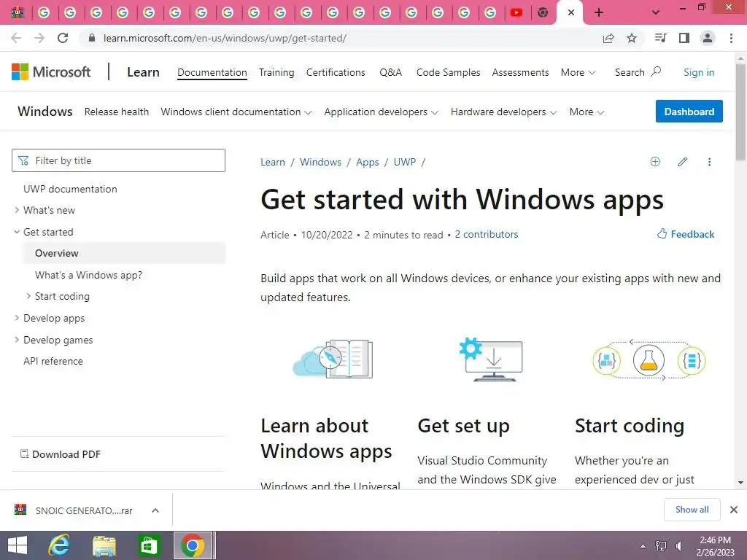747x560 pixels.
Task: Show hidden tray icons arrow
Action: click(643, 546)
